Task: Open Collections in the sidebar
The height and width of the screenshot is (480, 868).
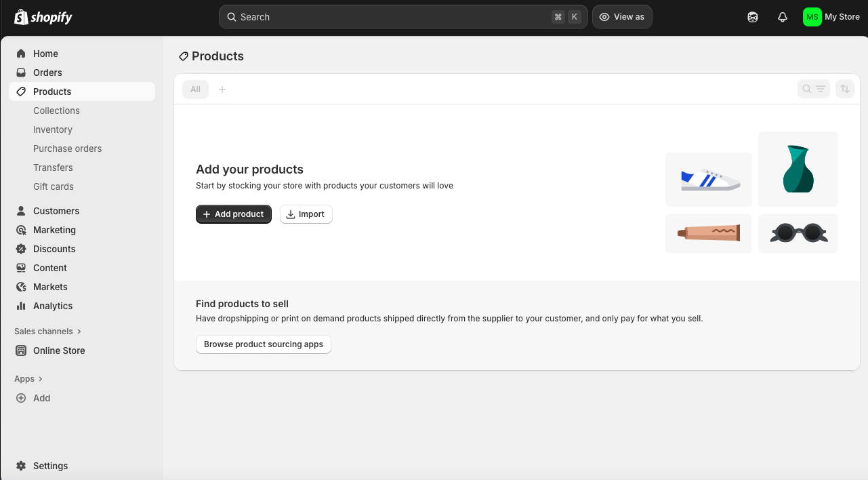Action: point(56,111)
